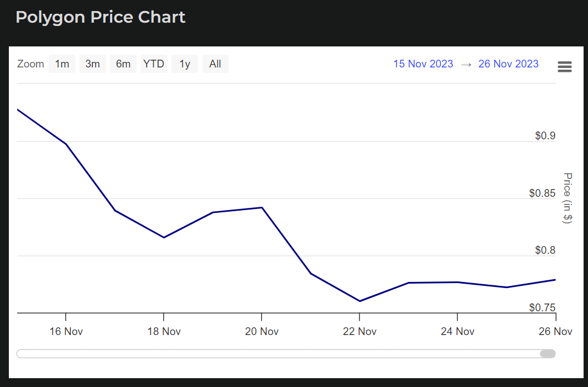The image size is (588, 387).
Task: Edit the end date 26 Nov 2023
Action: click(x=508, y=64)
